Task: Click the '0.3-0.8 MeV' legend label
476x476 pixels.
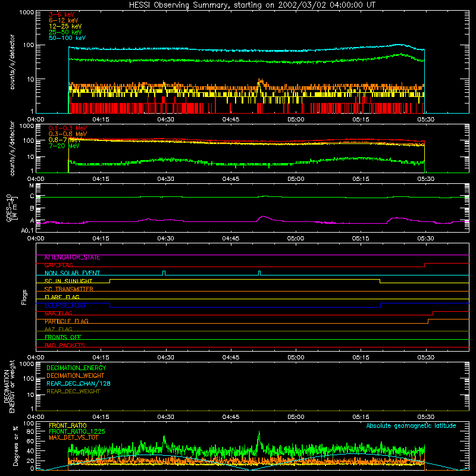Action: [68, 134]
